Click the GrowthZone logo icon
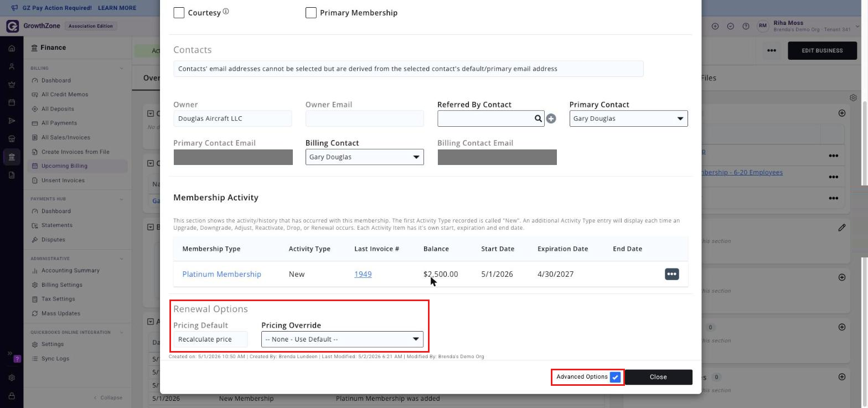The width and height of the screenshot is (868, 408). (13, 26)
